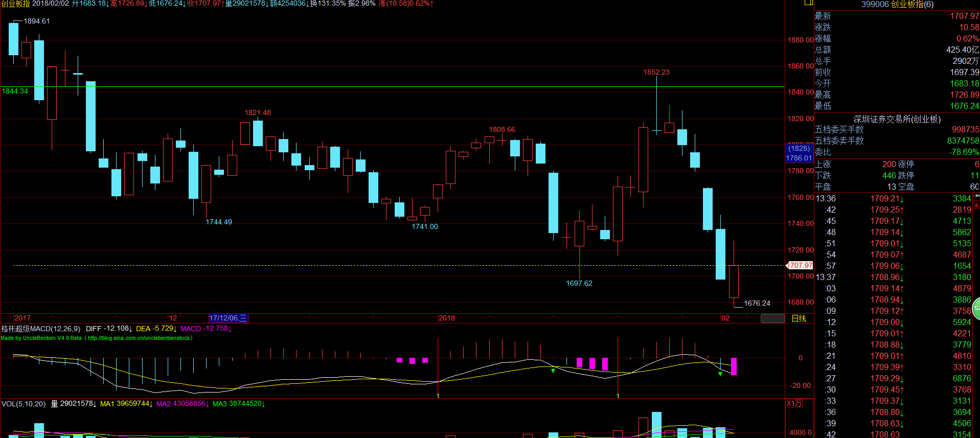Click the 399006 创业板指(6) title
This screenshot has height=438, width=980.
pyautogui.click(x=897, y=5)
